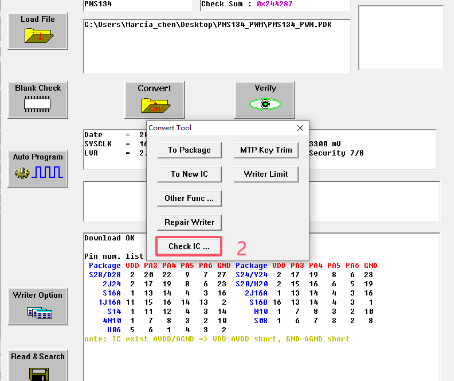Click the S16B package label
Screen dimensions: 454x381
[258, 302]
